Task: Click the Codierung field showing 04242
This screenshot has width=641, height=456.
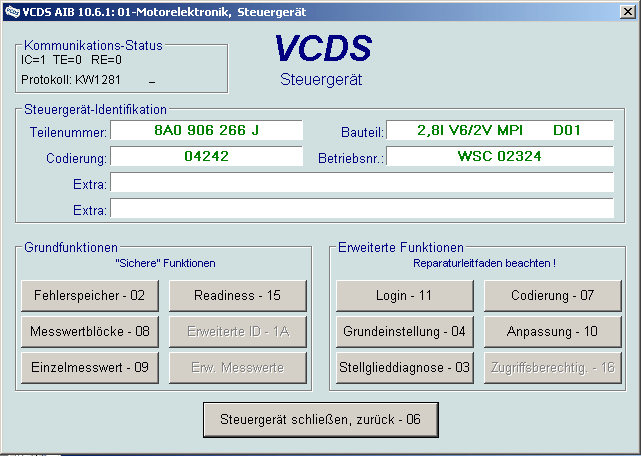Action: (206, 156)
